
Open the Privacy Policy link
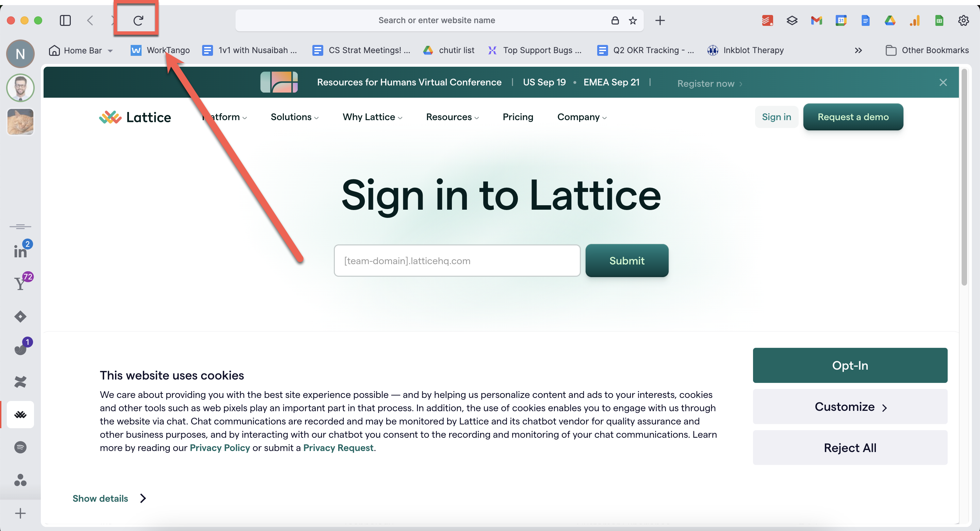(x=220, y=448)
